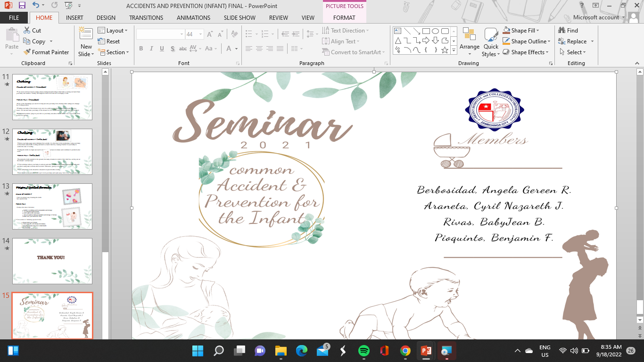Open File Explorer from the taskbar
The image size is (644, 362).
click(x=281, y=351)
